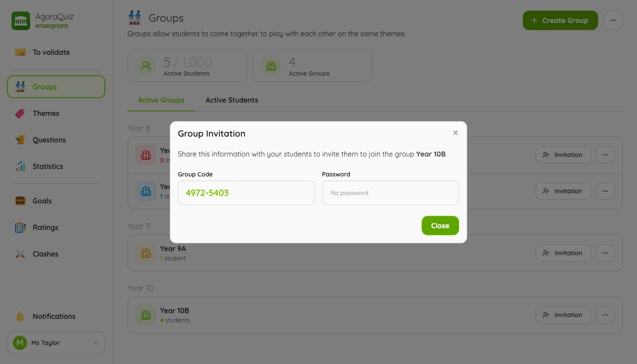Go to Questions using the scroll icon
637x364 pixels.
(20, 140)
